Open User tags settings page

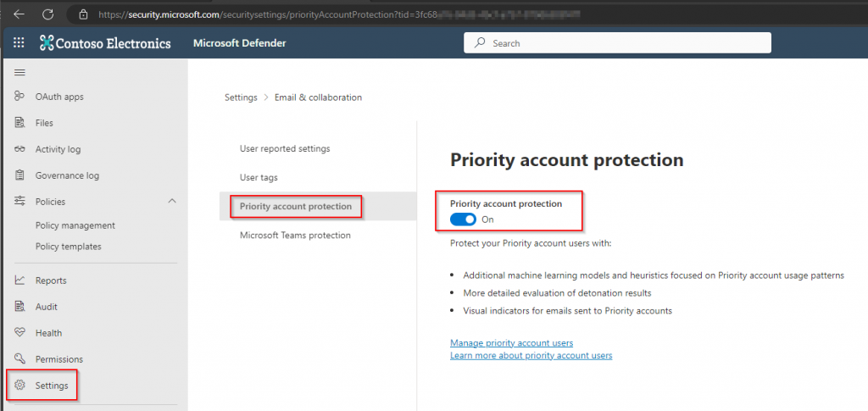[x=259, y=177]
